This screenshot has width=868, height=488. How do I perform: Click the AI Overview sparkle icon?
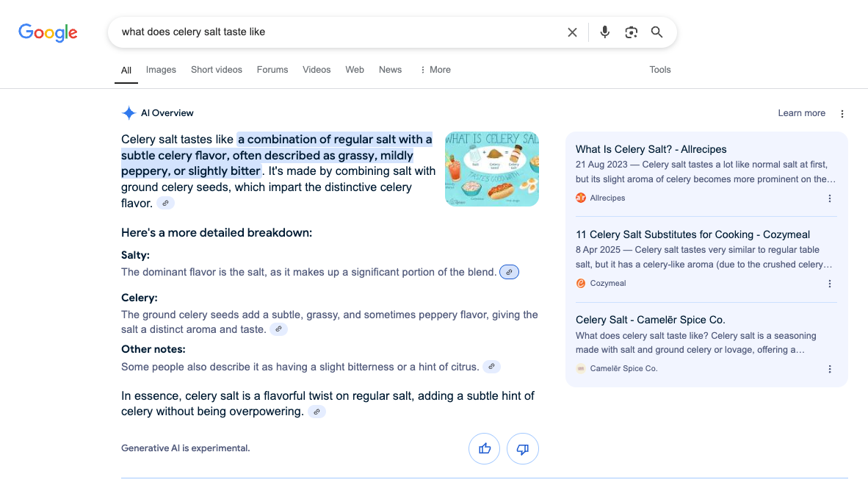pyautogui.click(x=129, y=112)
